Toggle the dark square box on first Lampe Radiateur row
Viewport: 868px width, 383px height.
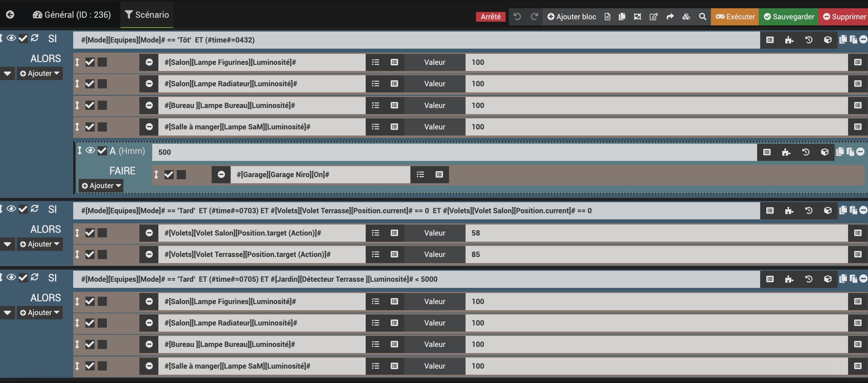[102, 84]
